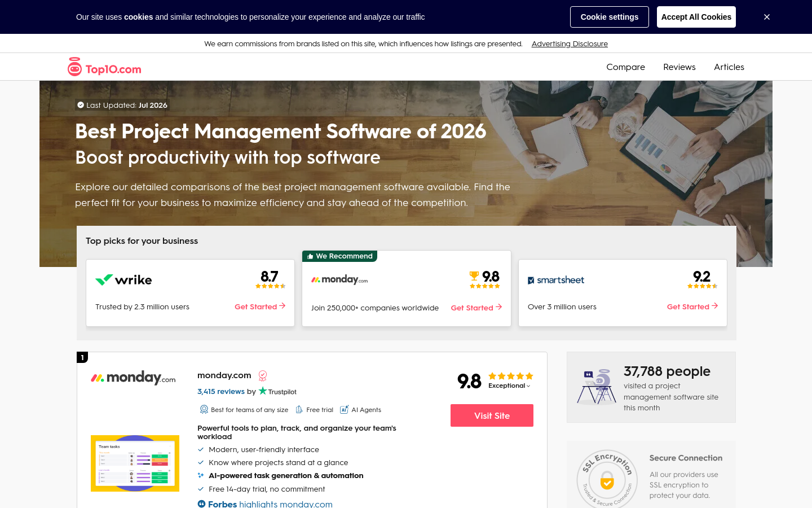812x508 pixels.
Task: Accept All Cookies
Action: point(696,17)
